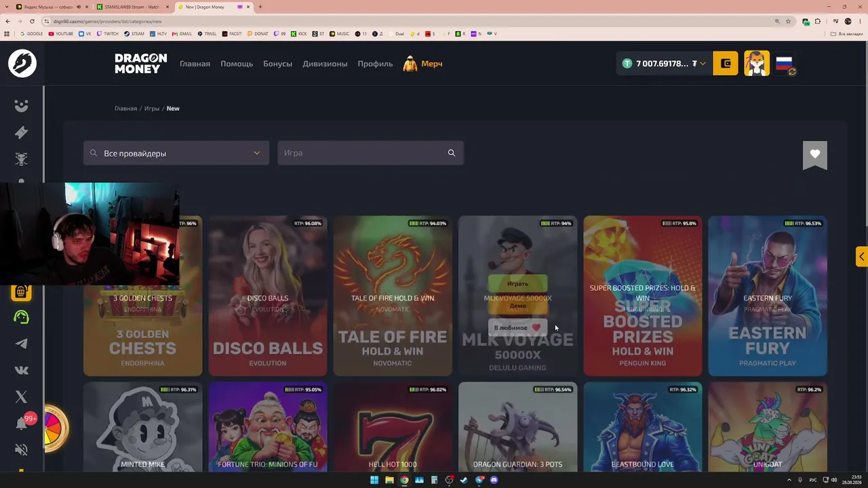Viewport: 868px width, 488px height.
Task: Open the green support headset icon
Action: click(x=22, y=317)
